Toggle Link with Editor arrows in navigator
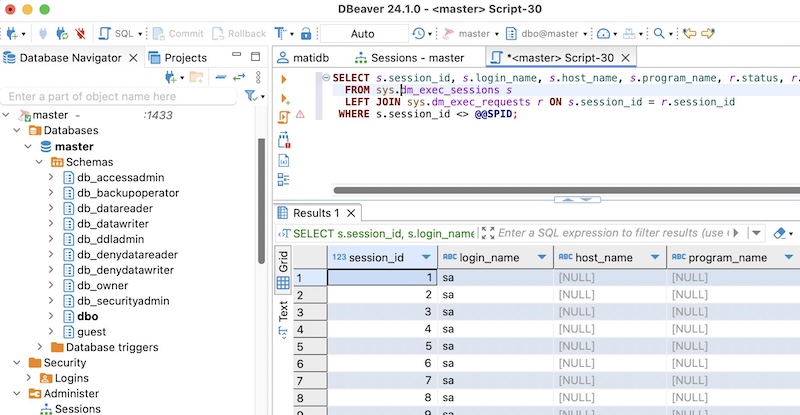 click(x=239, y=78)
